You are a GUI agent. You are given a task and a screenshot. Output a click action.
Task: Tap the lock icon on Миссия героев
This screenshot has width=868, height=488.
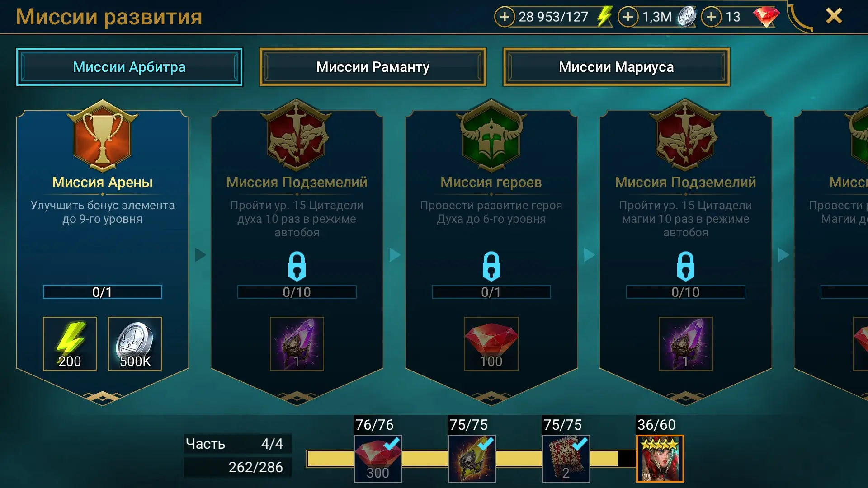coord(491,266)
